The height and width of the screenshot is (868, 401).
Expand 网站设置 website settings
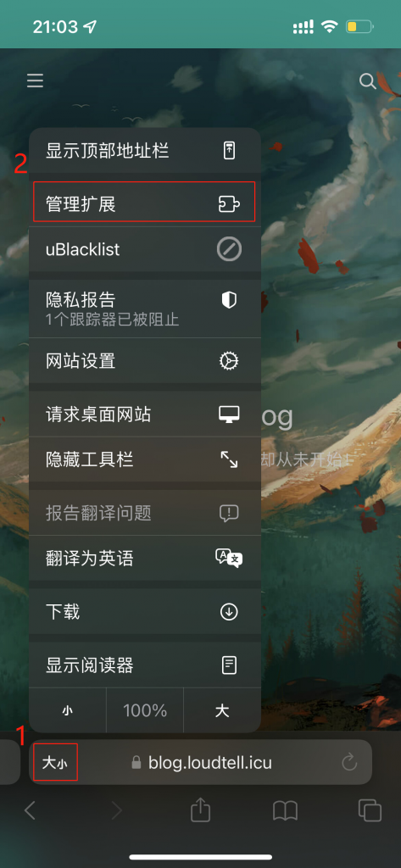[145, 361]
